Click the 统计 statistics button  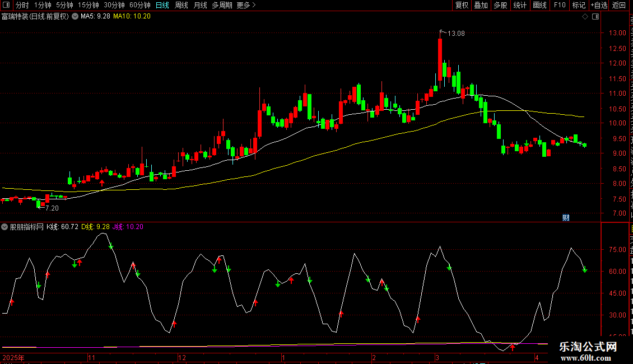pyautogui.click(x=520, y=5)
